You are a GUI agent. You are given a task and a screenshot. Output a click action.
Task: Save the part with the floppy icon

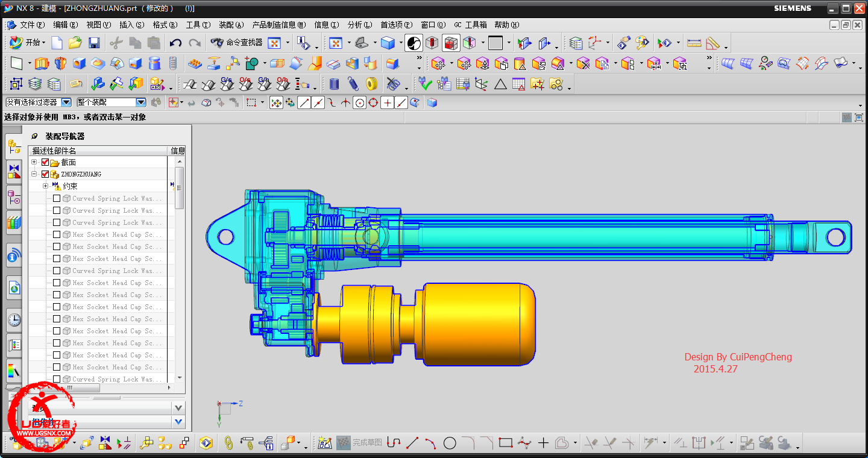(93, 43)
